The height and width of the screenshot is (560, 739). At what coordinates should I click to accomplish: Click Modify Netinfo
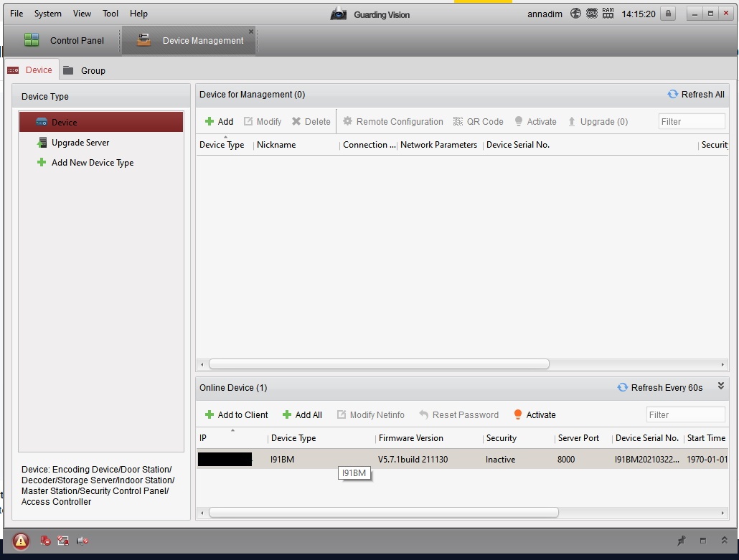click(371, 415)
